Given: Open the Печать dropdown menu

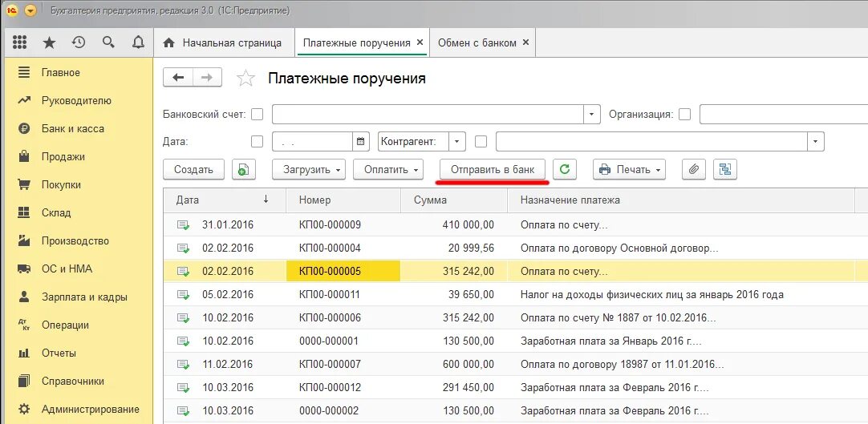Looking at the screenshot, I should (x=630, y=170).
